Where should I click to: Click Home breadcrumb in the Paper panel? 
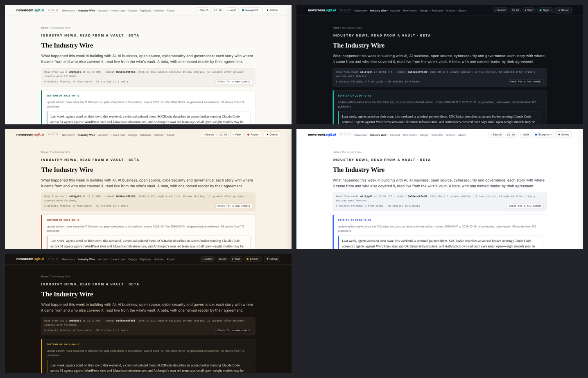[44, 152]
